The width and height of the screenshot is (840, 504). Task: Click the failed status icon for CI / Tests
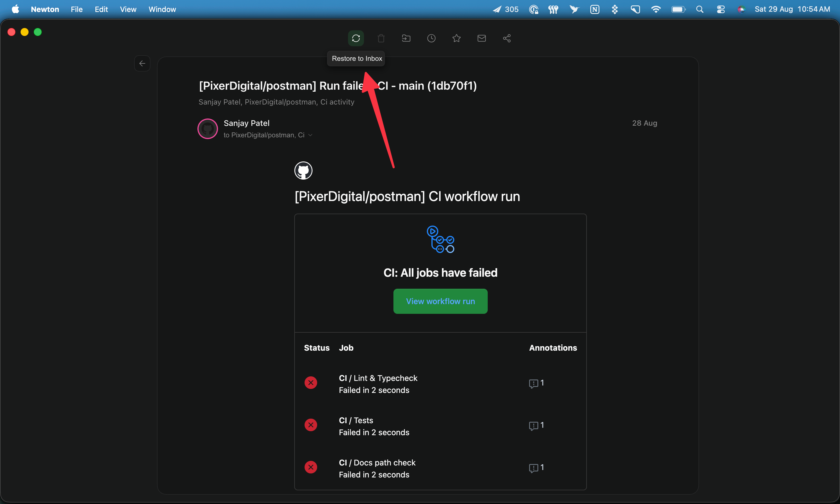[311, 425]
